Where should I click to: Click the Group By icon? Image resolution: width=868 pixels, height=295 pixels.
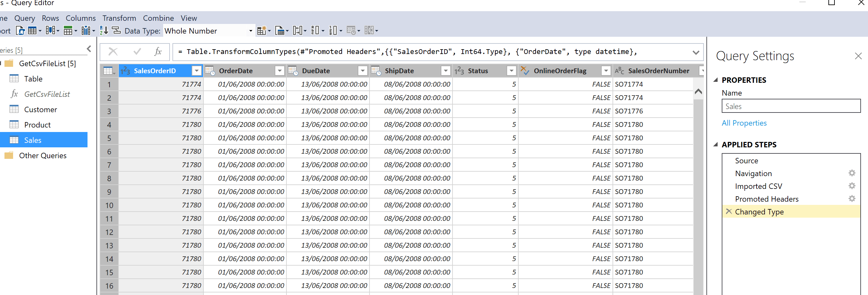click(x=116, y=31)
